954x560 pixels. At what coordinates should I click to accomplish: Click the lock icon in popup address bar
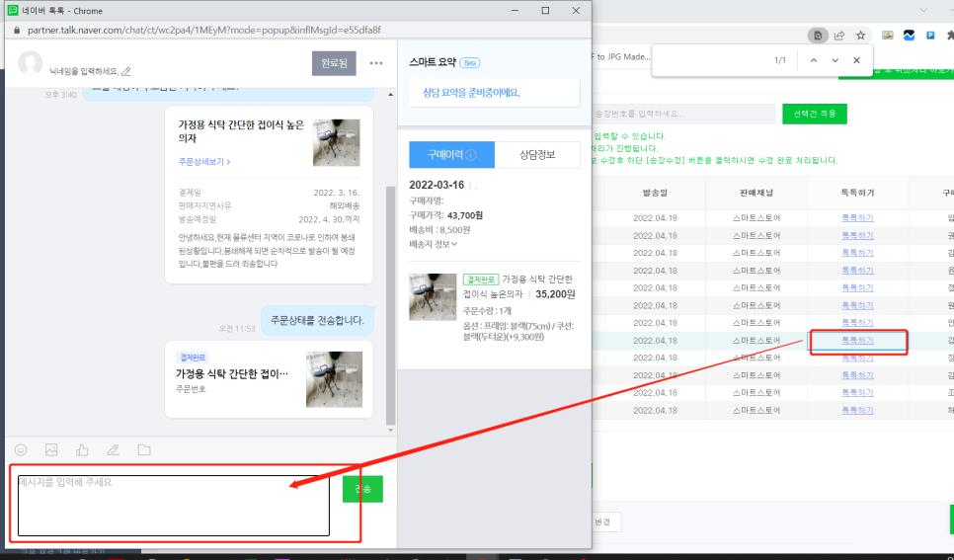coord(17,30)
